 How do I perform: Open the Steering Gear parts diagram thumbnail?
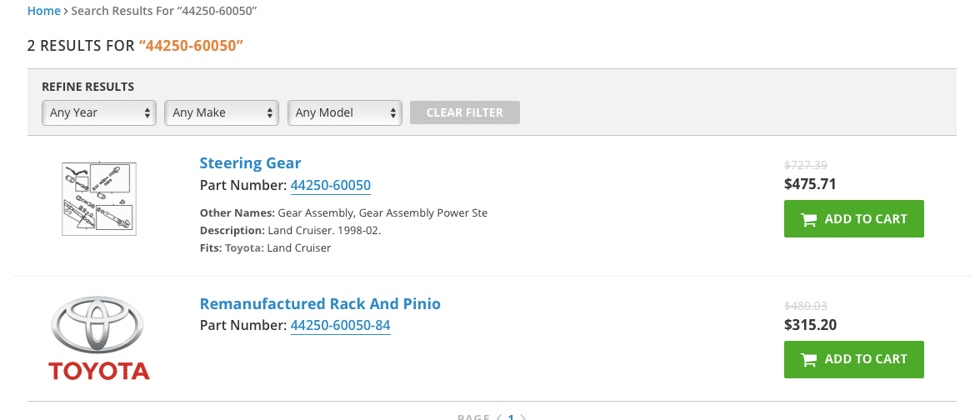click(98, 198)
